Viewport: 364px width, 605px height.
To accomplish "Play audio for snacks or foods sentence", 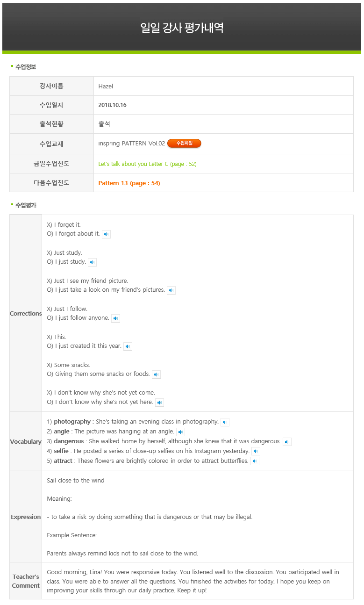I will [157, 375].
